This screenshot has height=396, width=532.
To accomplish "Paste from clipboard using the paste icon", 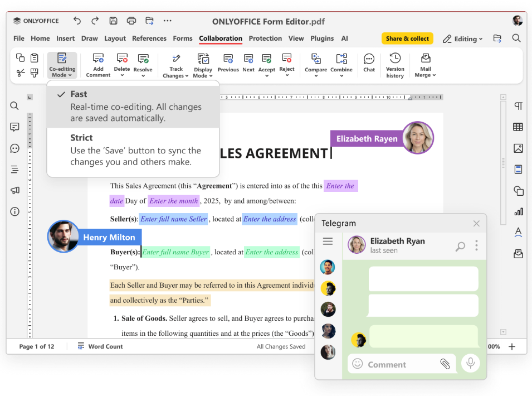I will pos(35,58).
